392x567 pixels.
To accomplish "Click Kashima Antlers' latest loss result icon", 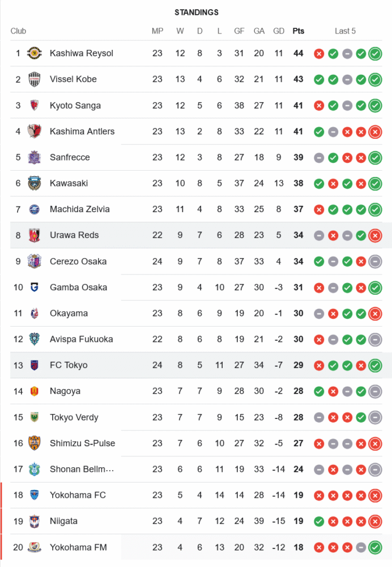I will click(375, 132).
